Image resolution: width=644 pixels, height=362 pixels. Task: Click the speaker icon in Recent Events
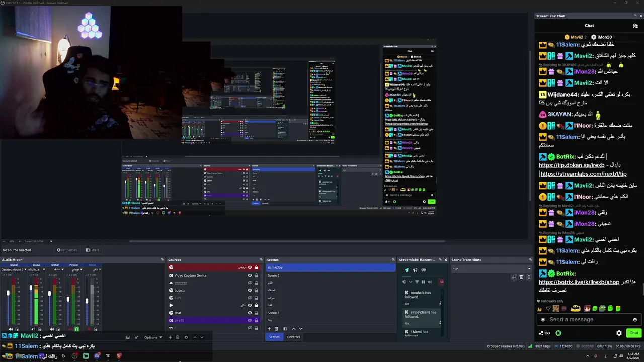[x=430, y=282]
